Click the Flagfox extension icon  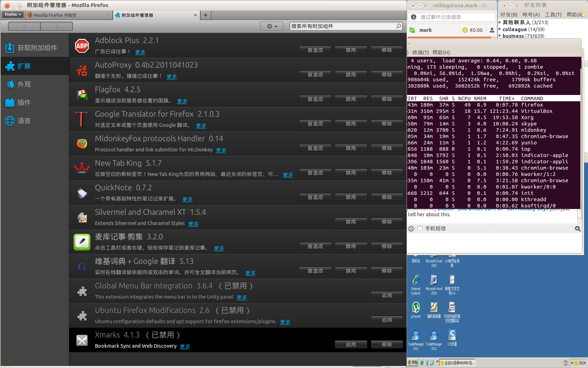point(82,95)
